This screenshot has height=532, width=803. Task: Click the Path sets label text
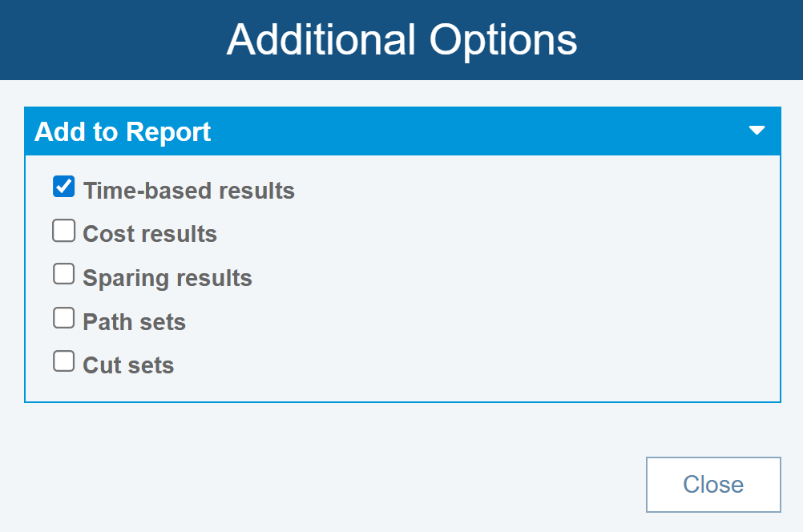pos(134,322)
